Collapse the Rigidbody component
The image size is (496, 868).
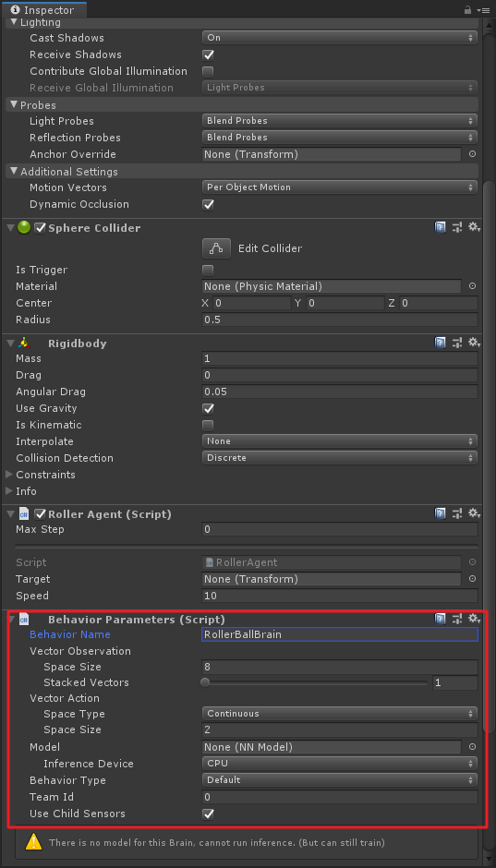click(10, 344)
